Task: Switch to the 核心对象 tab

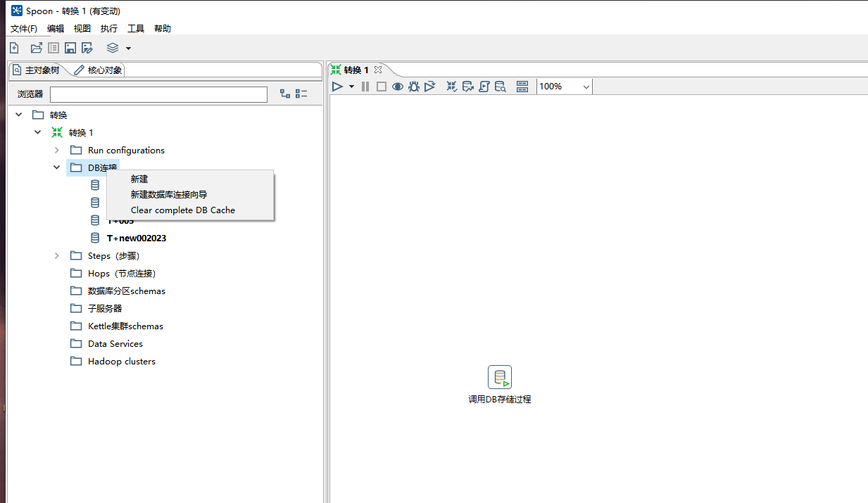Action: 99,70
